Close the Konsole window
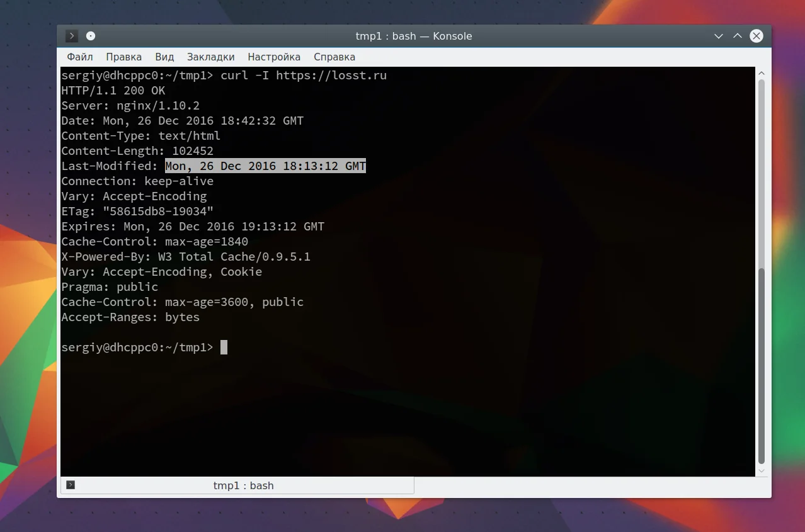805x532 pixels. pyautogui.click(x=756, y=36)
